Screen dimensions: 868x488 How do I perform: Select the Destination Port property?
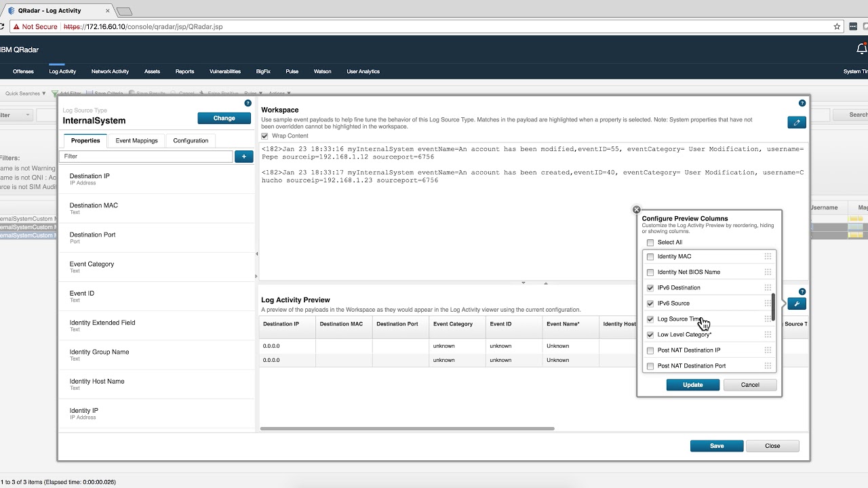(x=156, y=237)
